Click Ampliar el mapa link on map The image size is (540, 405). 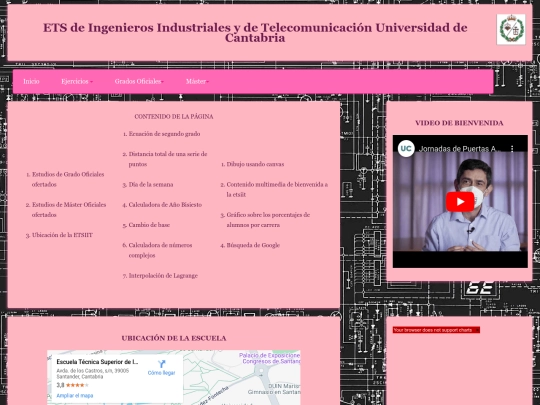tap(75, 395)
